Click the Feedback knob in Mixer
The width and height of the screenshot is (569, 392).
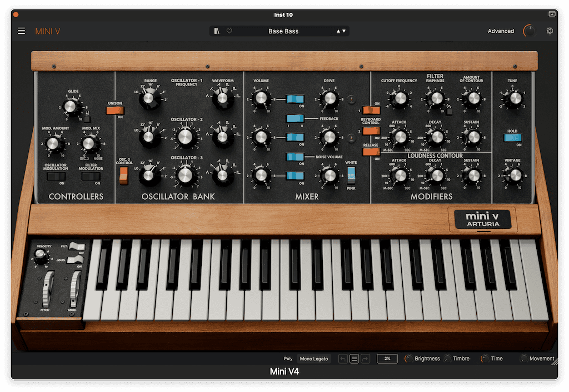(330, 137)
